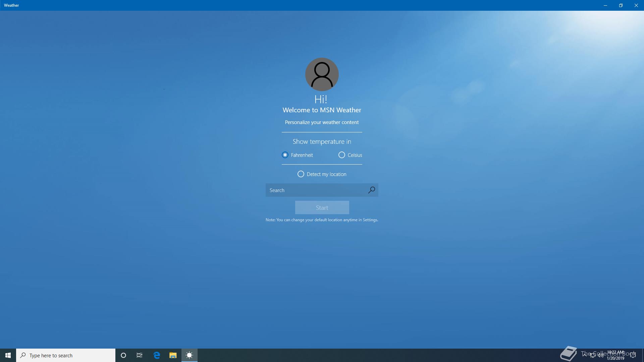Click the 'Personalize your weather content' text
644x362 pixels.
point(322,122)
